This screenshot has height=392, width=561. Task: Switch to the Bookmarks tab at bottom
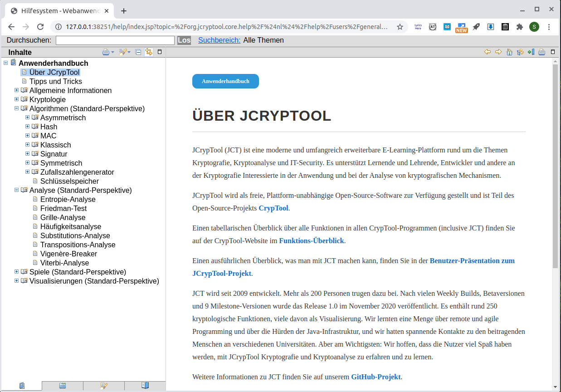[145, 386]
